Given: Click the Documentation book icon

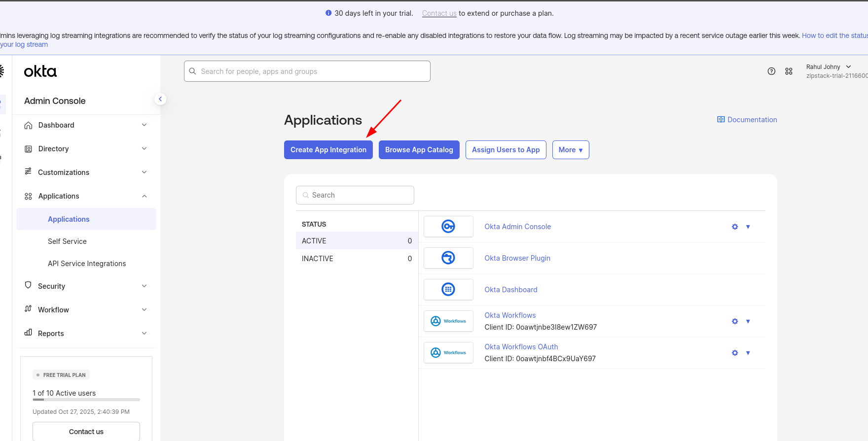Looking at the screenshot, I should click(x=721, y=120).
